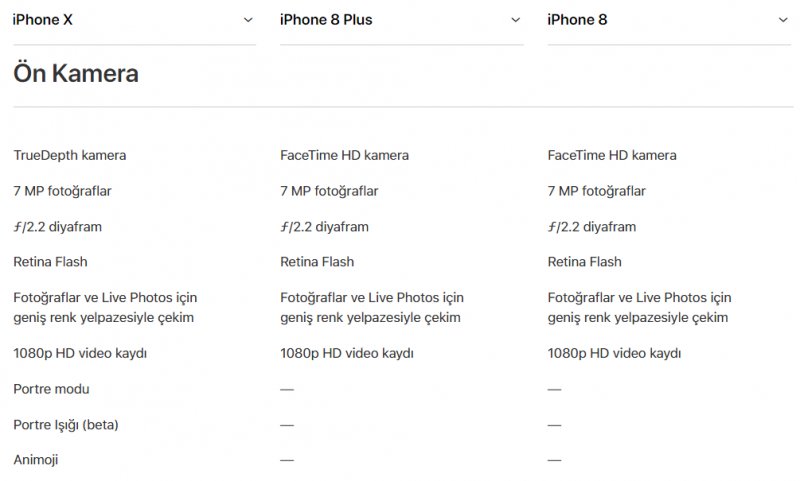Viewport: 800px width, 481px height.
Task: Click ƒ/2.2 diyafram in iPhone 8 Plus column
Action: [324, 227]
